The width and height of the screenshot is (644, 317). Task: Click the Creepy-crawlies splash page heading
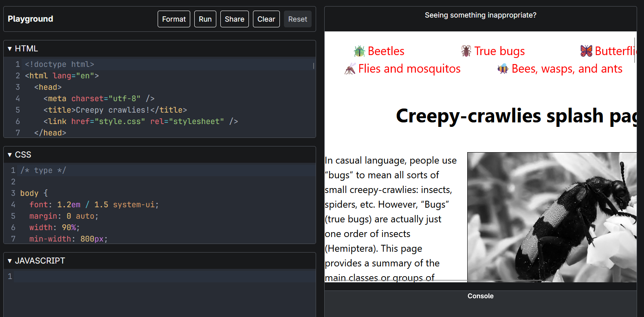[x=516, y=116]
